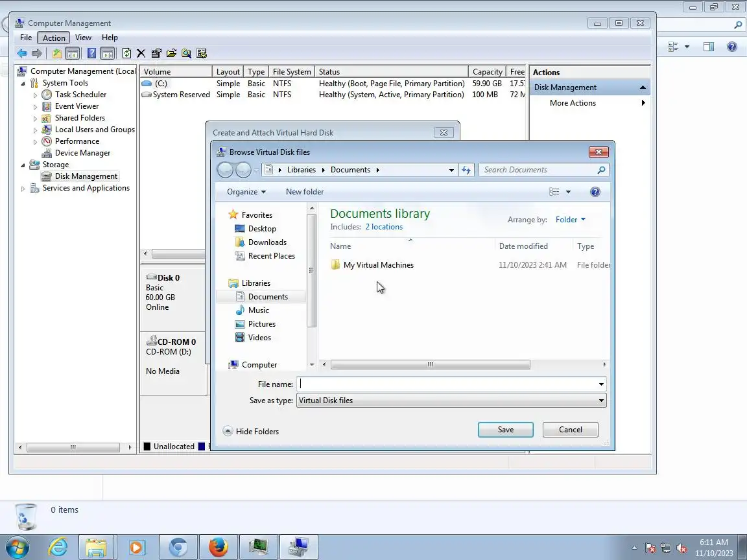Open the Help question mark toolbar icon
This screenshot has width=747, height=560.
(x=91, y=53)
